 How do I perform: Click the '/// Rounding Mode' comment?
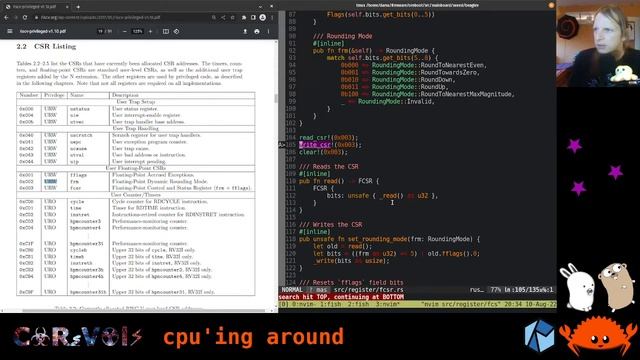coord(342,36)
